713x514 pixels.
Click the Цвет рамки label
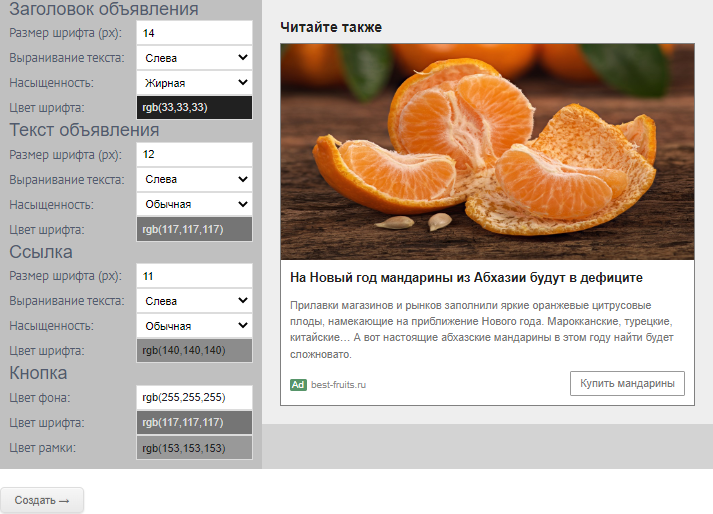(42, 448)
